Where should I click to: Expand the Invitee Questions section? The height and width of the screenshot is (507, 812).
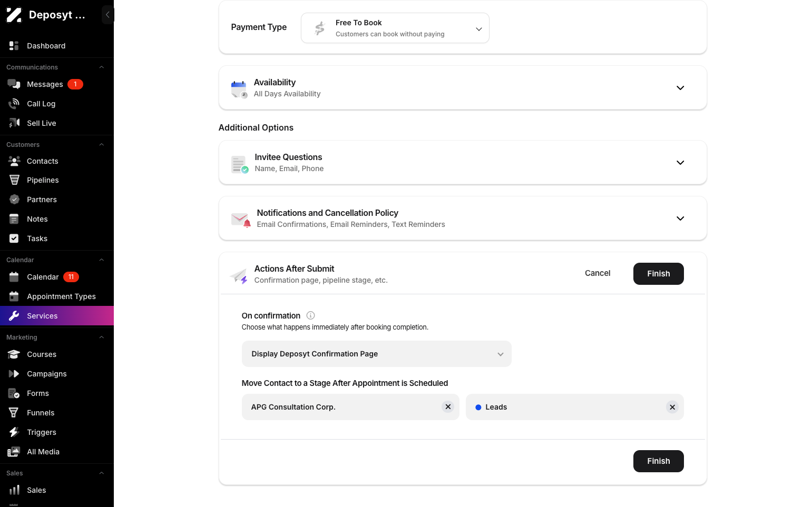680,163
